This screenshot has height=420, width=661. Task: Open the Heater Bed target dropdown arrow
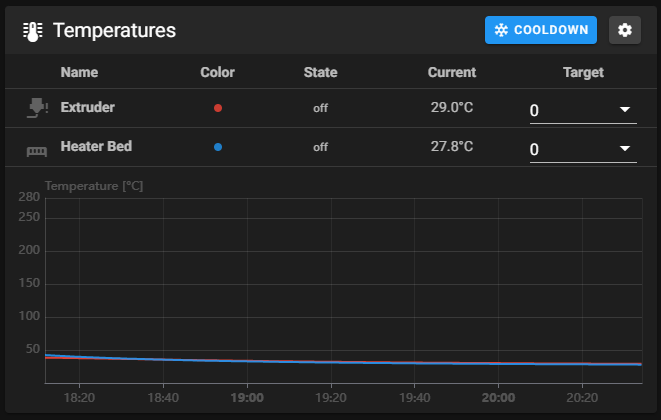pos(625,149)
